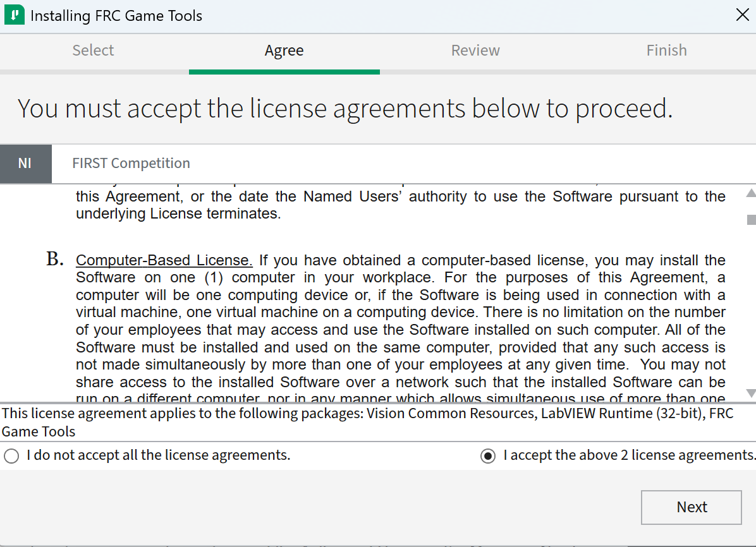
Task: Switch to the NI license tab
Action: click(25, 164)
